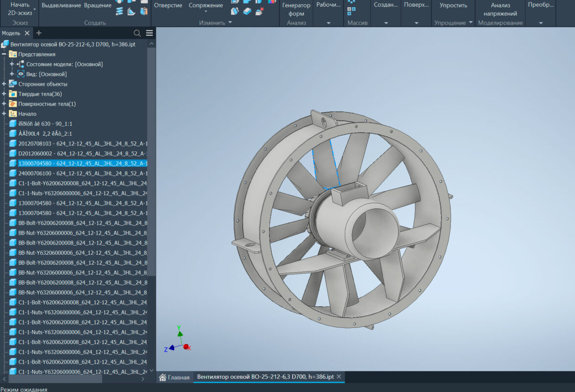This screenshot has width=575, height=392.
Task: Click the Выдавливание button
Action: tap(61, 5)
